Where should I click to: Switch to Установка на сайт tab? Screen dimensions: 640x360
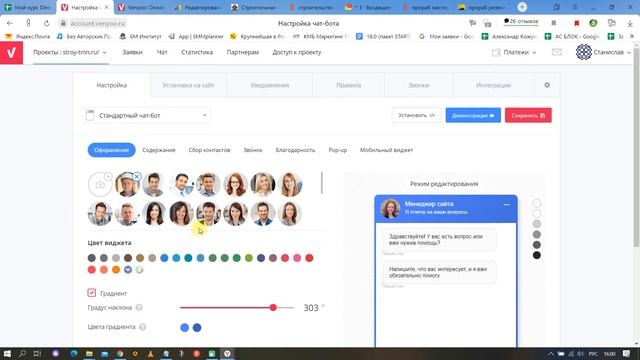188,85
